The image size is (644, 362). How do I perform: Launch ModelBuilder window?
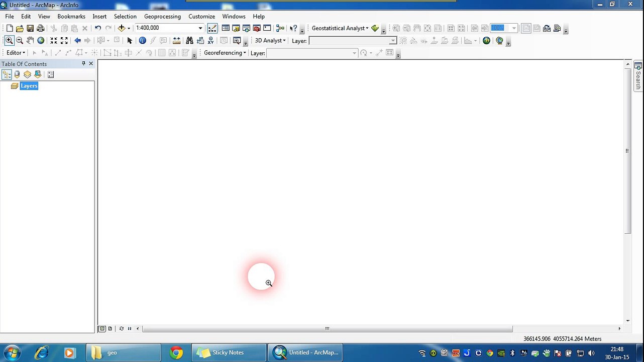tap(280, 28)
